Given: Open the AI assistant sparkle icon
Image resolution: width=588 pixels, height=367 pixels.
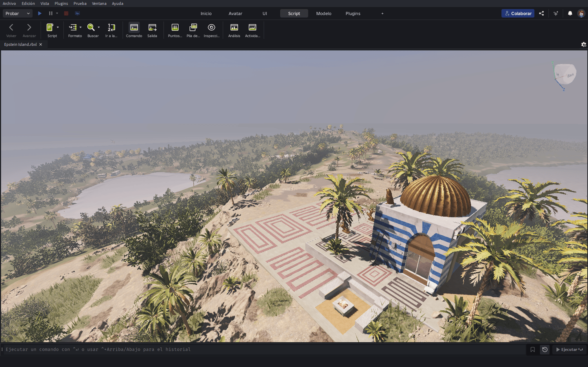Looking at the screenshot, I should pyautogui.click(x=556, y=13).
